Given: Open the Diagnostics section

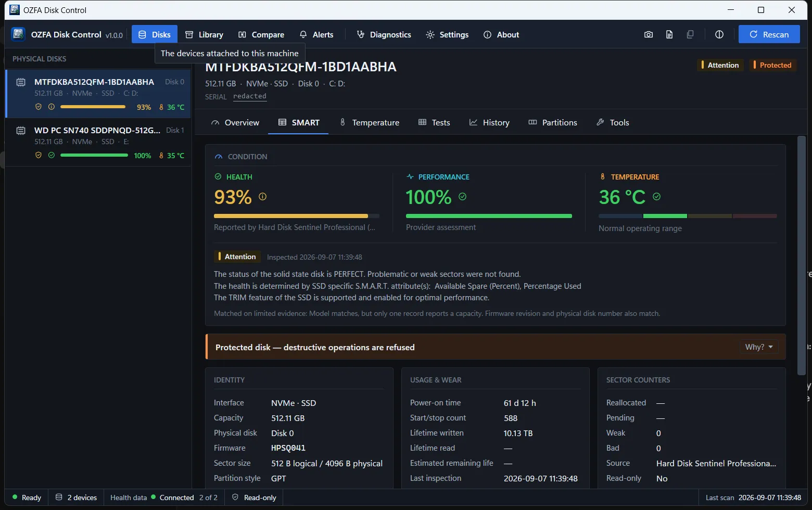Looking at the screenshot, I should [x=384, y=34].
